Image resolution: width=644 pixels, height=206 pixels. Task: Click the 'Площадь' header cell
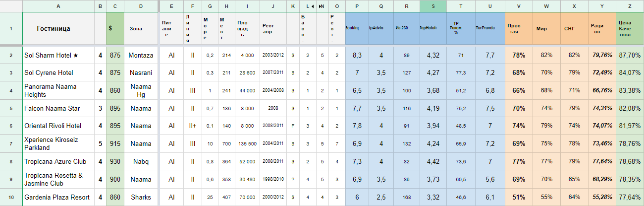(x=247, y=28)
